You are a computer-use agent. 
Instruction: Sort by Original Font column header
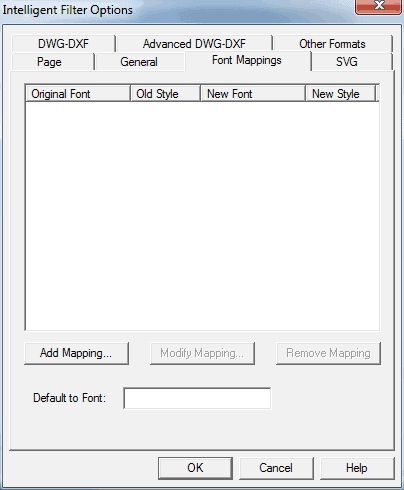(78, 94)
